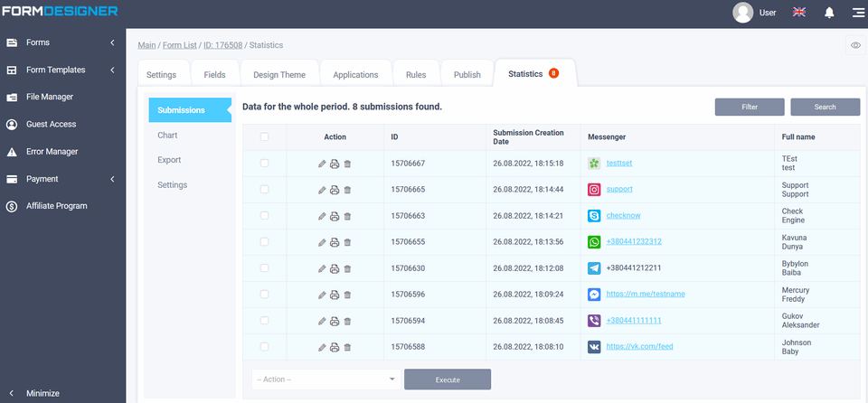Expand the Forms sidebar menu
The image size is (868, 403).
coord(62,42)
